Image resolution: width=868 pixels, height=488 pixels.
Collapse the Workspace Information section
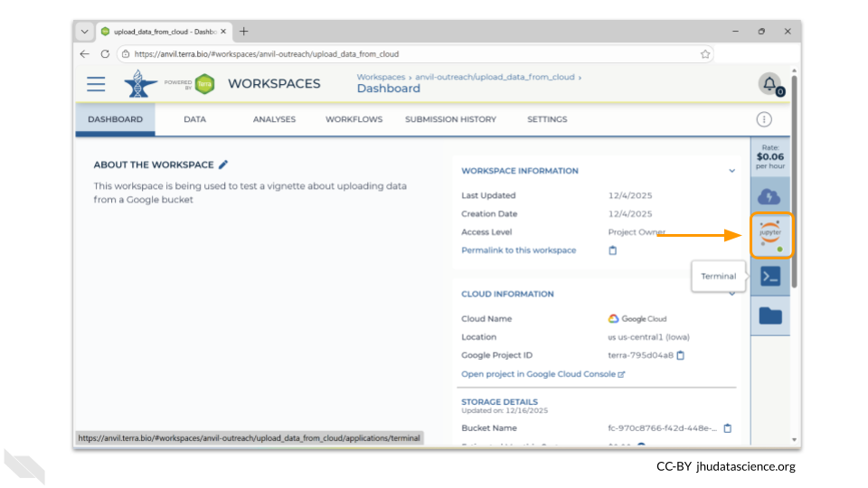point(731,171)
